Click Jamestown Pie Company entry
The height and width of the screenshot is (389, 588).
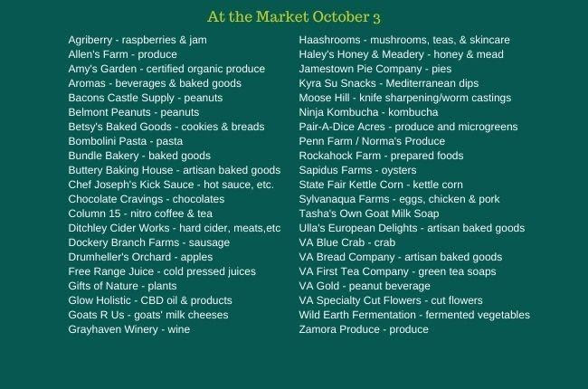click(375, 69)
